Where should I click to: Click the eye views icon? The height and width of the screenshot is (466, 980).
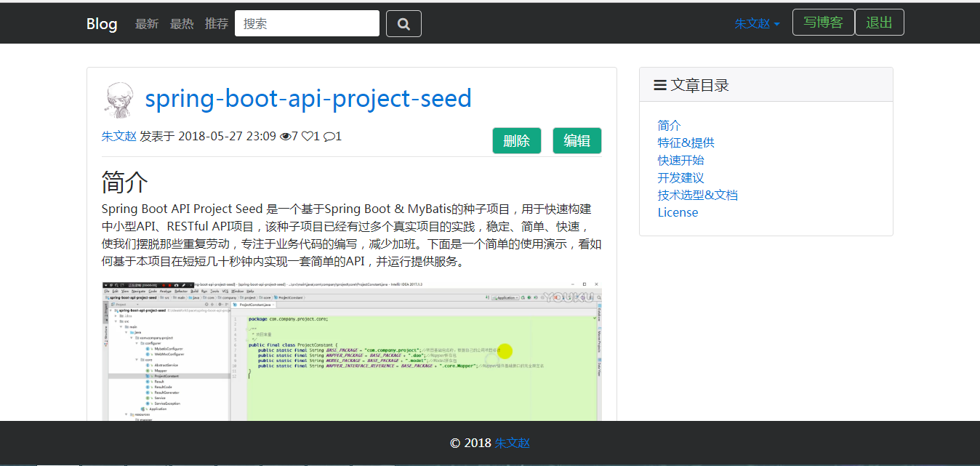click(x=284, y=136)
